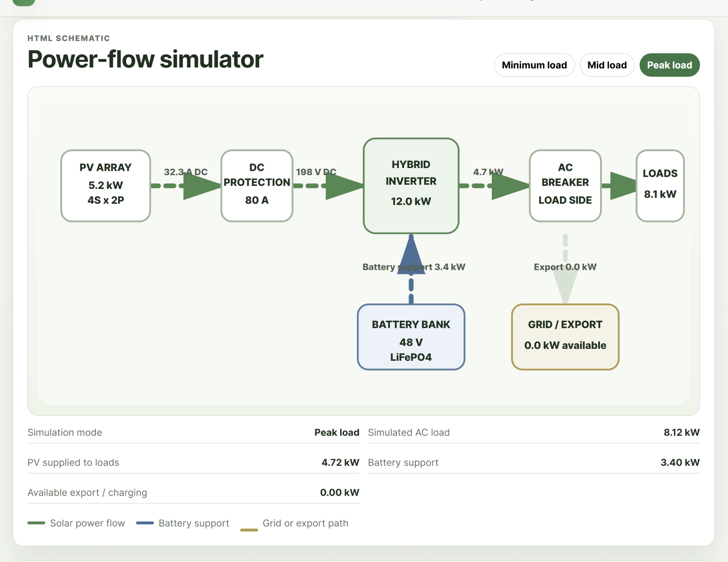Click the 3.40 kW battery value
The image size is (728, 562).
coord(680,463)
